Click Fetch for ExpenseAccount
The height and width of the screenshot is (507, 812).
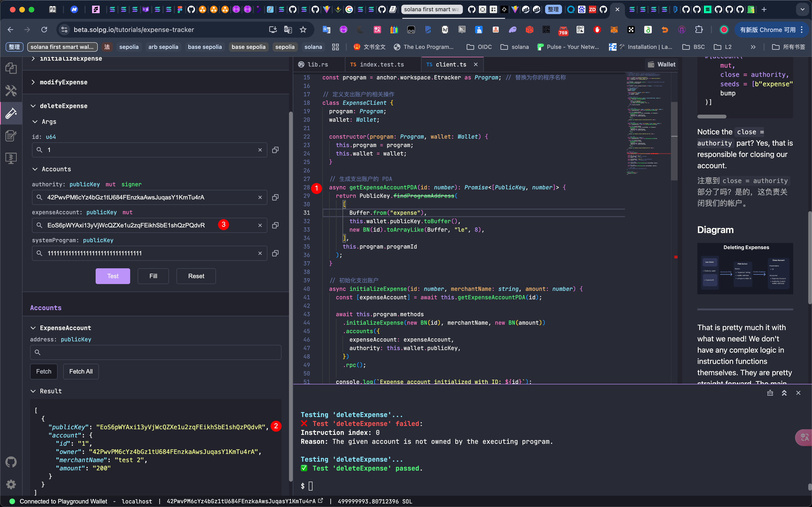(43, 371)
